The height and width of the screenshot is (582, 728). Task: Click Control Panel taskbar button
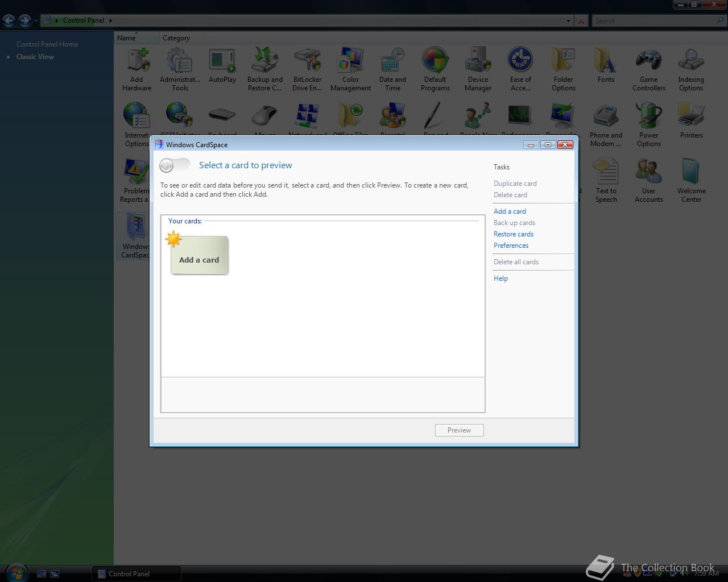point(136,574)
